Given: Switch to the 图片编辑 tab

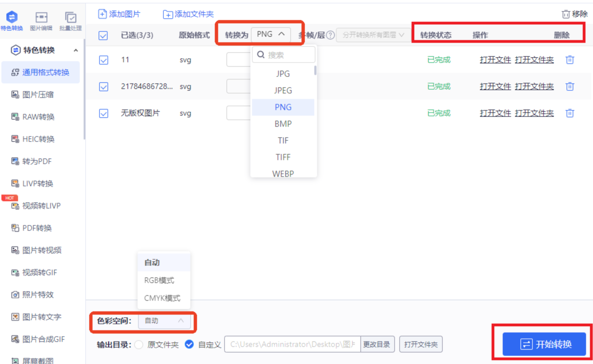Looking at the screenshot, I should (x=41, y=21).
